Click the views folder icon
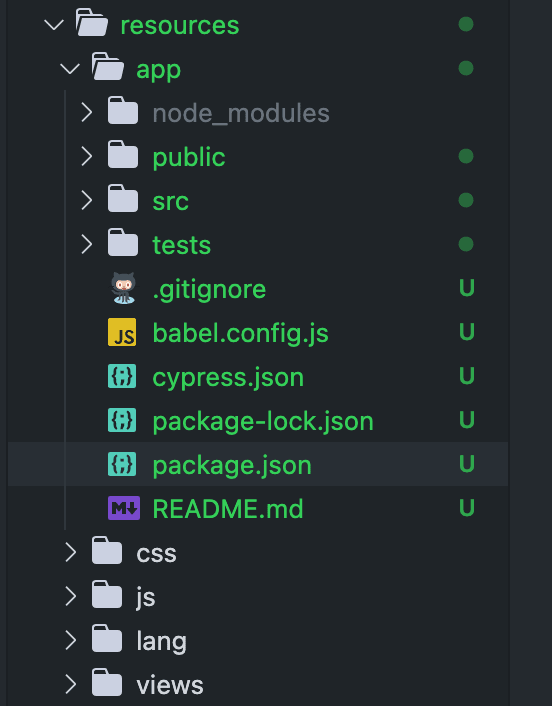The height and width of the screenshot is (706, 552). point(107,683)
